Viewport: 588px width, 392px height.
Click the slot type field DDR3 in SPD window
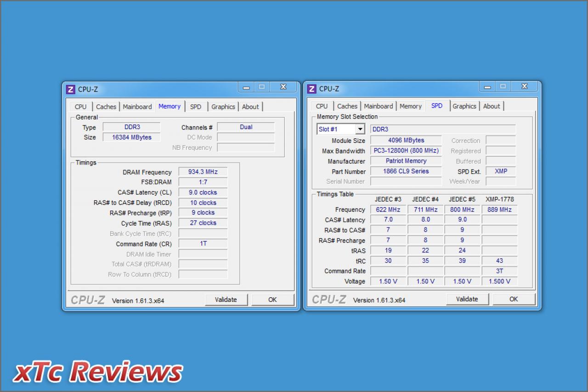pyautogui.click(x=443, y=129)
